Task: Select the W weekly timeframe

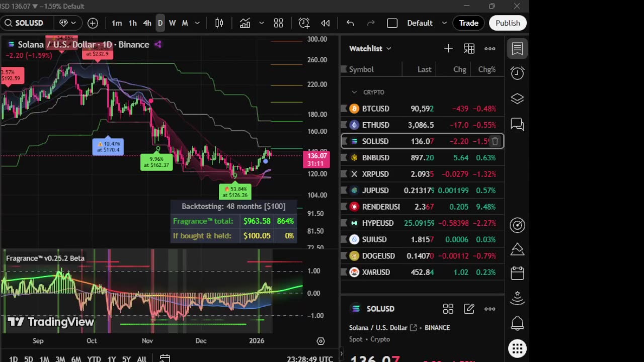Action: (172, 23)
